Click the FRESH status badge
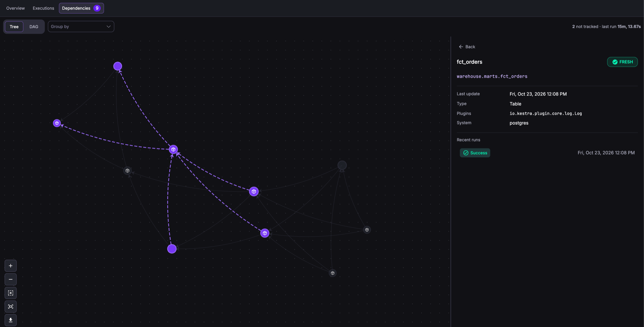Screen dimensions: 644x327 622,62
